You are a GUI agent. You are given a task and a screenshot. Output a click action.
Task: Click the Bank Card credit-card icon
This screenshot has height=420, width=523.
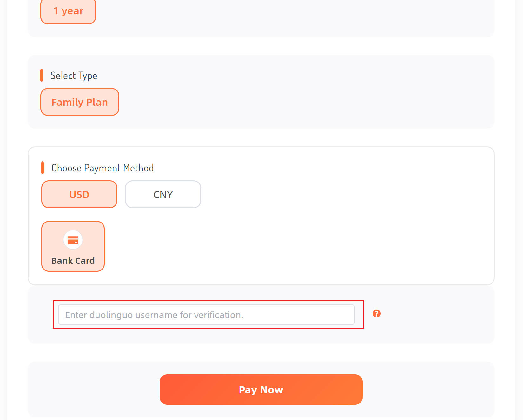tap(73, 240)
